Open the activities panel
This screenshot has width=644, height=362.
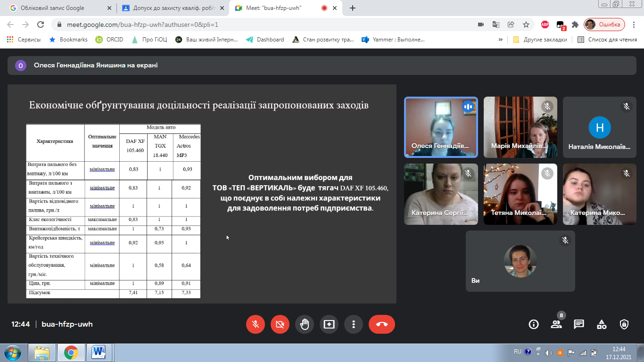[602, 324]
